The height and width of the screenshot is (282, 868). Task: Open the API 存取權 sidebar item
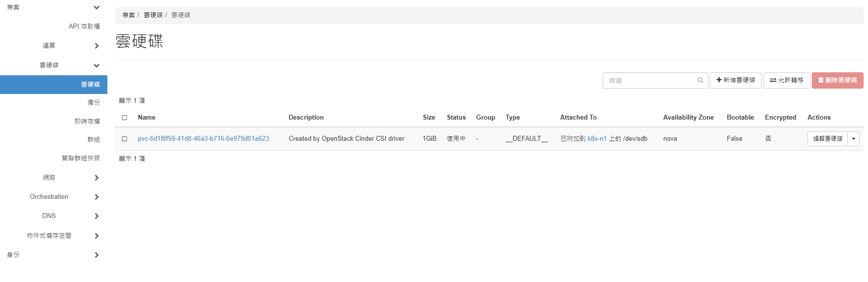click(x=84, y=27)
